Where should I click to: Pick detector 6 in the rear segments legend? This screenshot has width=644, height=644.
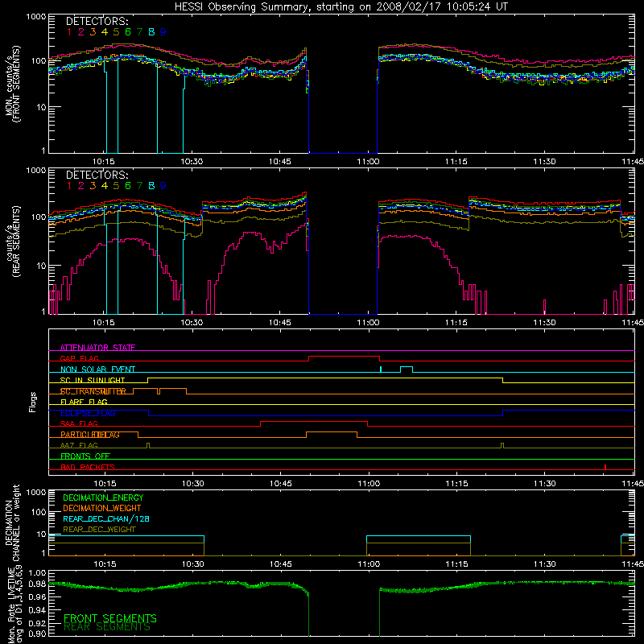point(128,186)
